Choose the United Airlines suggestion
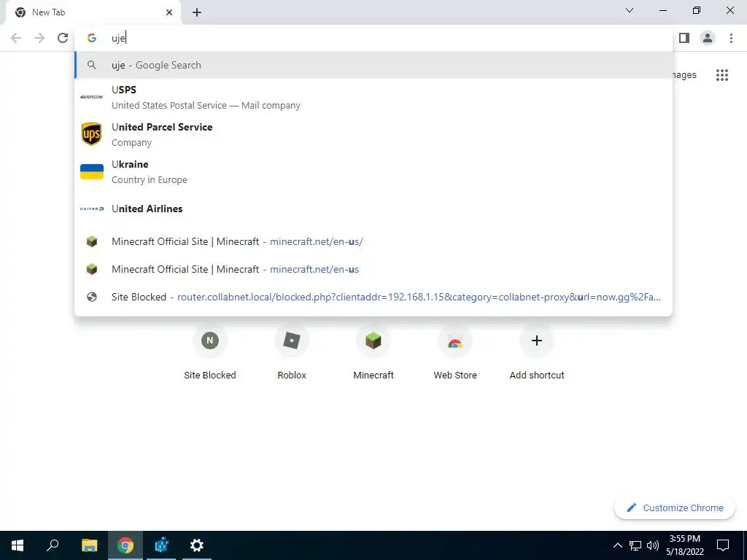The width and height of the screenshot is (747, 560). point(373,209)
